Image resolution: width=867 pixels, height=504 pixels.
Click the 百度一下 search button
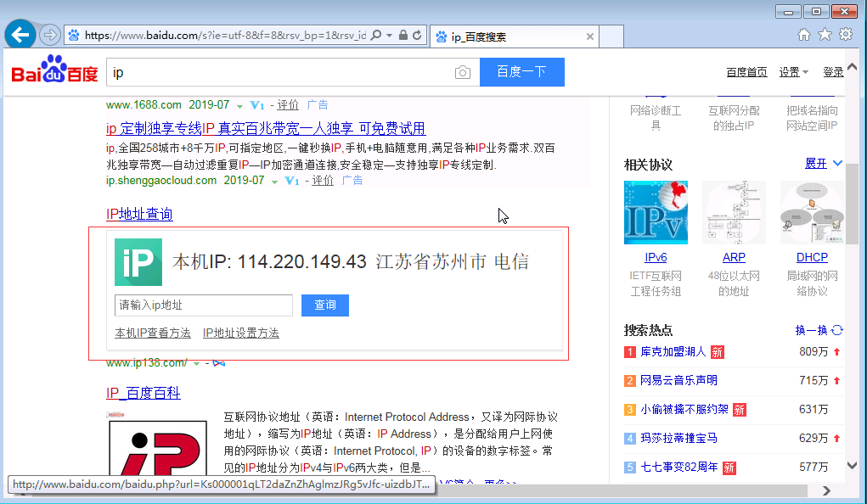(522, 72)
